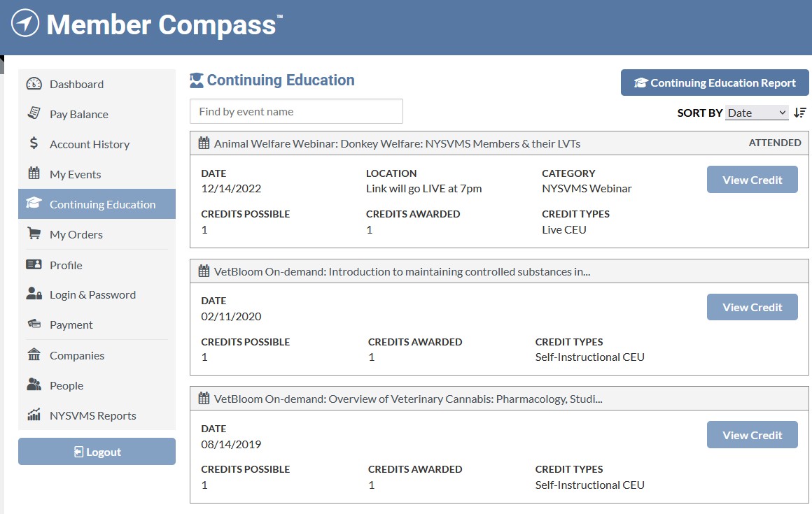Toggle the sort direction icon
The image size is (812, 514).
[800, 113]
